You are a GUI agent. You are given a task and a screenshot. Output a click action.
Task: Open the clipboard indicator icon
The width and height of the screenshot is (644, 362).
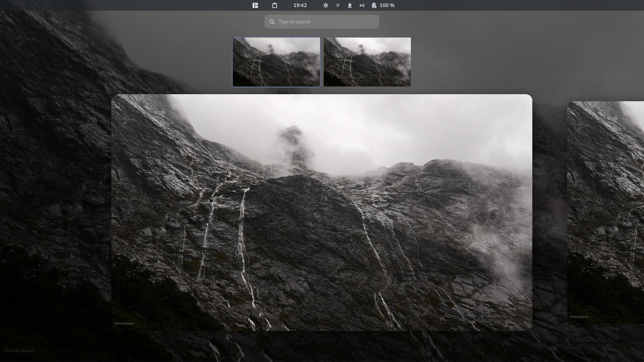(x=275, y=5)
